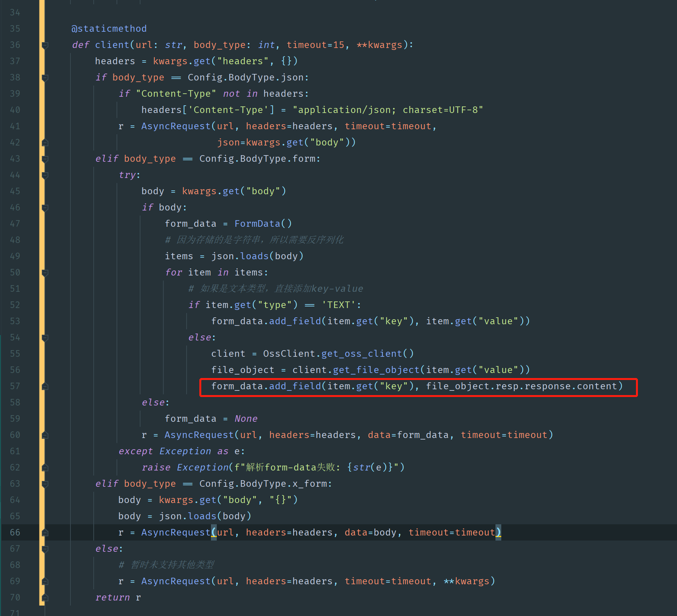Place cursor on the @staticmethod decorator
The height and width of the screenshot is (616, 677).
pyautogui.click(x=109, y=29)
